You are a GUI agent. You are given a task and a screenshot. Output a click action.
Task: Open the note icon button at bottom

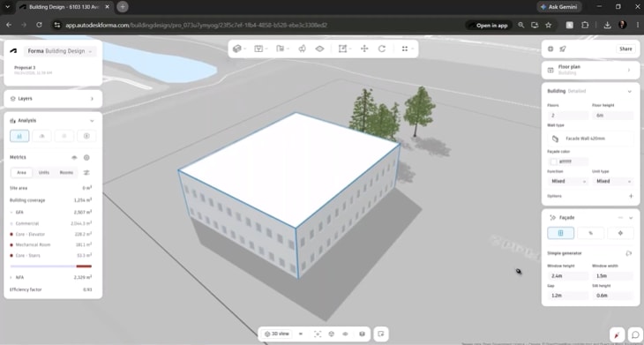pyautogui.click(x=381, y=334)
